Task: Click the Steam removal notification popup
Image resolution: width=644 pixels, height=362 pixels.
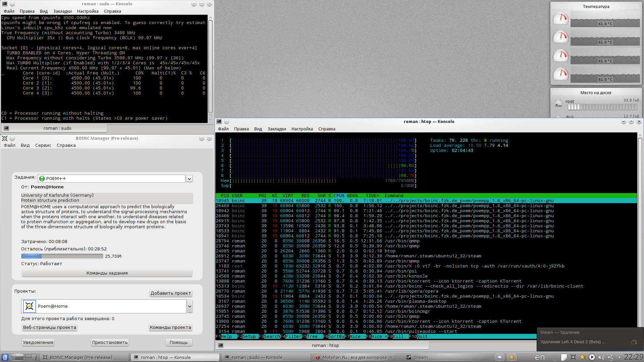Action: point(590,339)
